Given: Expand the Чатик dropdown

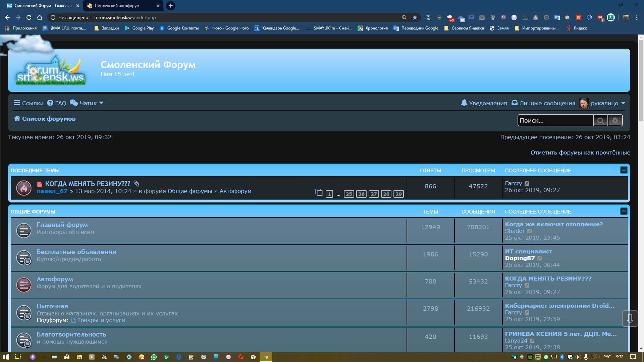Looking at the screenshot, I should 87,103.
